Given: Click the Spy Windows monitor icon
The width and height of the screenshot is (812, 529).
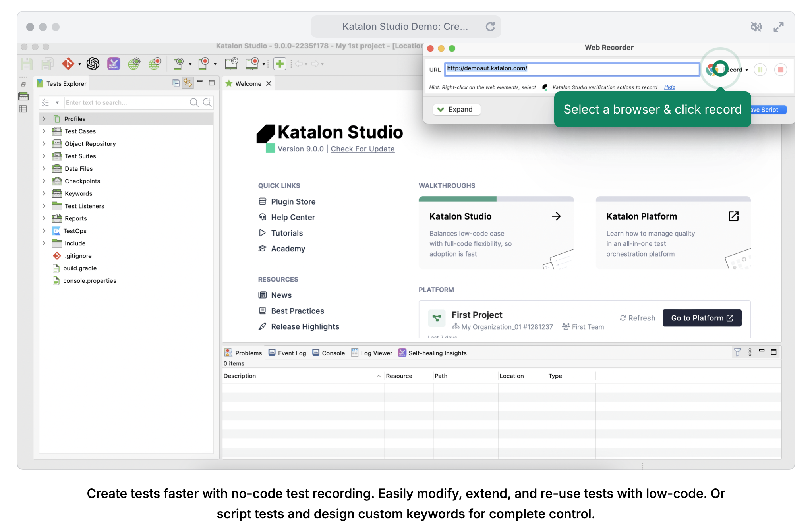Looking at the screenshot, I should (x=231, y=64).
